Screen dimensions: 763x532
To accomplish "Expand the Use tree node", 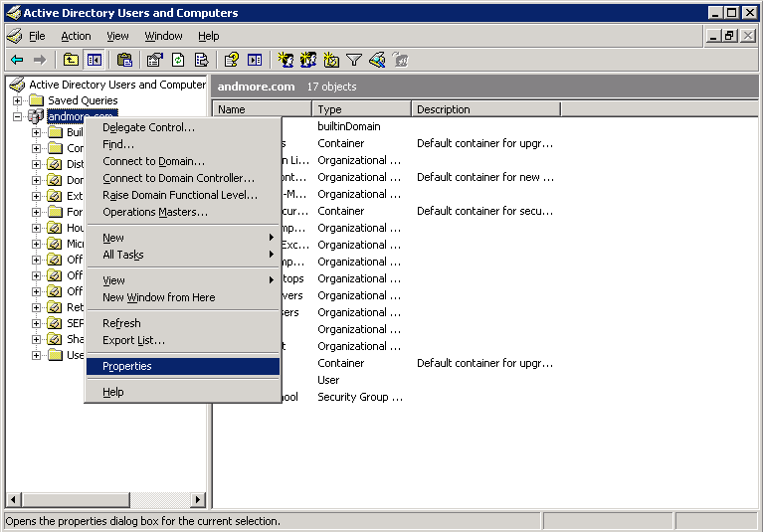I will click(36, 355).
